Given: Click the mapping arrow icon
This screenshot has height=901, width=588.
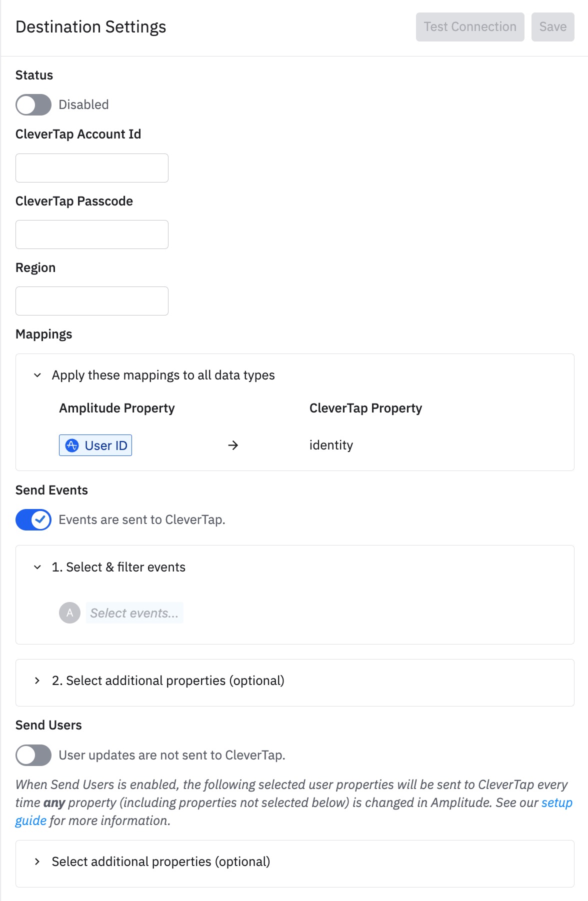Looking at the screenshot, I should (x=233, y=445).
